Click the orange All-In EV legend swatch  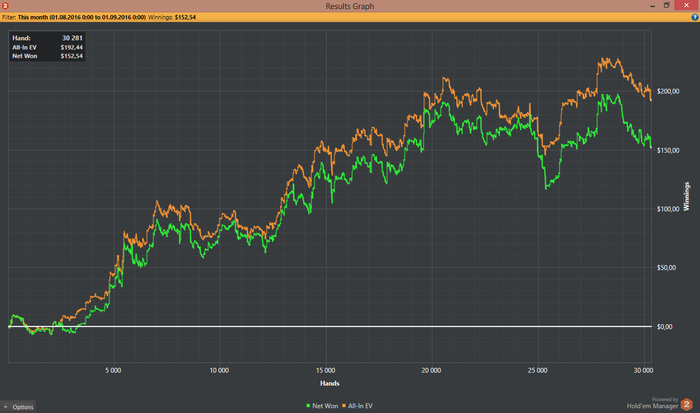pyautogui.click(x=344, y=406)
